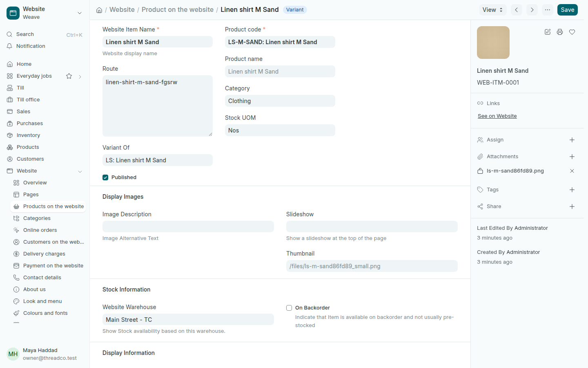Click the Share plus icon
This screenshot has width=588, height=368.
pos(572,206)
